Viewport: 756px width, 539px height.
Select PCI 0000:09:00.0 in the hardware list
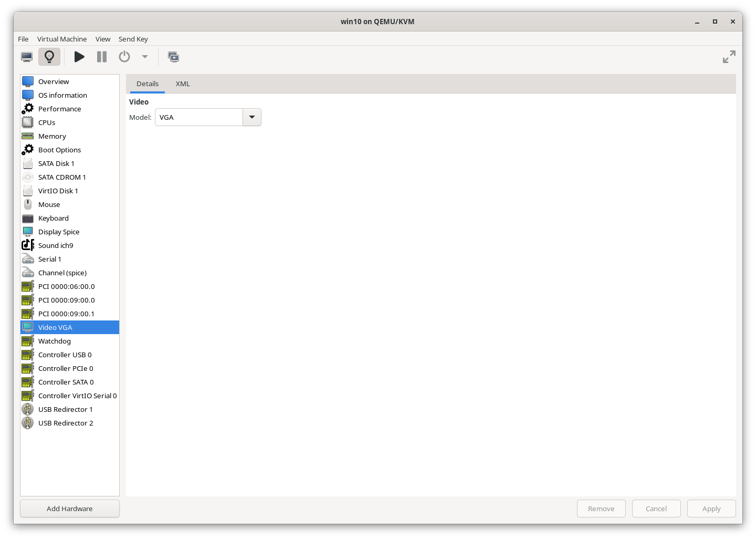pyautogui.click(x=70, y=300)
